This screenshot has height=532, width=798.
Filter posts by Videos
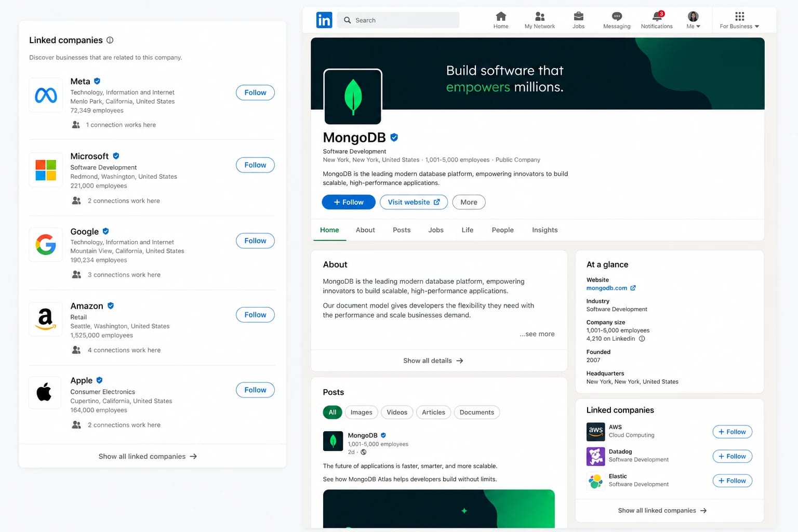397,413
